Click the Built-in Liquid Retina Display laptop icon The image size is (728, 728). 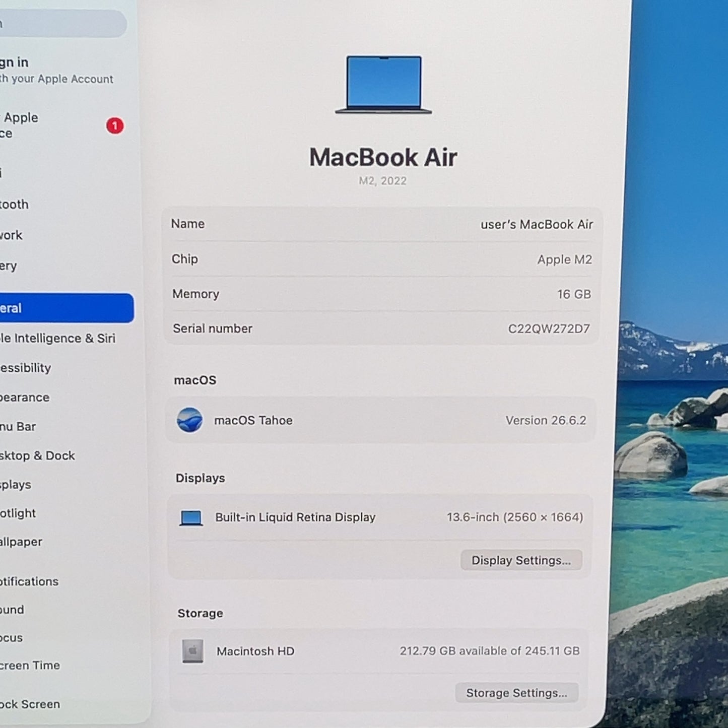point(191,517)
